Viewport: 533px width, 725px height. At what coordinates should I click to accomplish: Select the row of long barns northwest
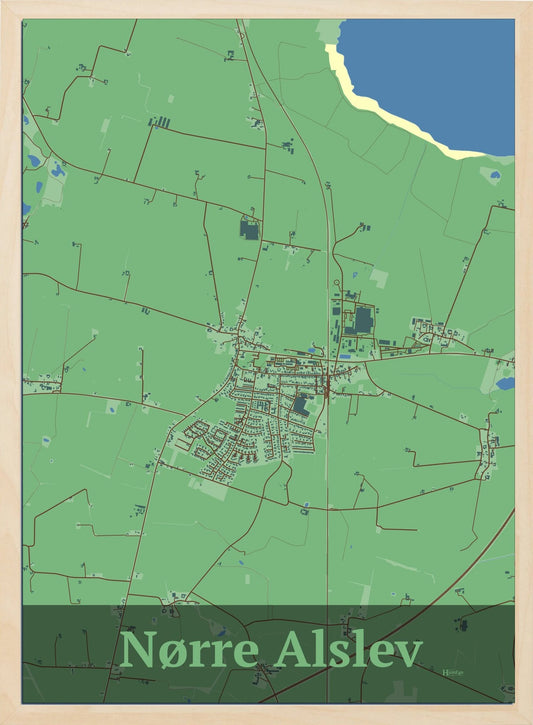tap(159, 123)
